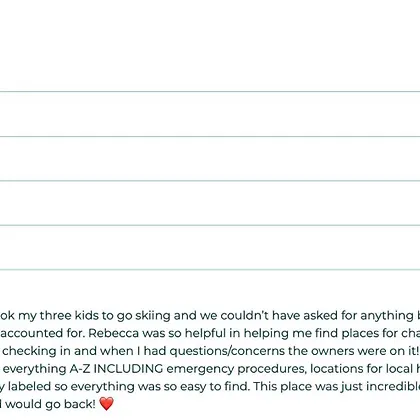Click the blank area above the topmost divider
Viewport: 420px width, 420px height.
click(x=210, y=45)
